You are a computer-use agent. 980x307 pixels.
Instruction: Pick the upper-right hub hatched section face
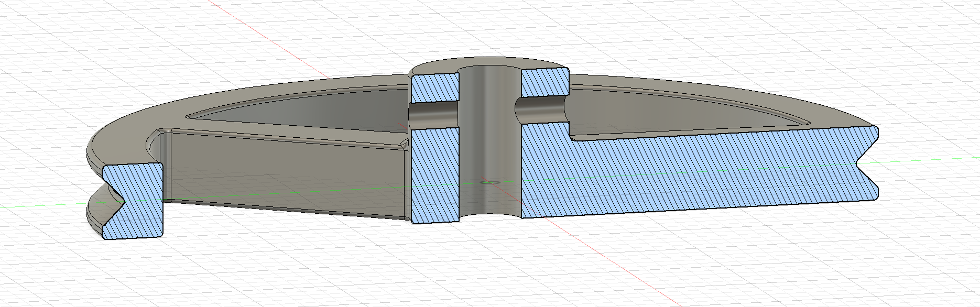[545, 82]
